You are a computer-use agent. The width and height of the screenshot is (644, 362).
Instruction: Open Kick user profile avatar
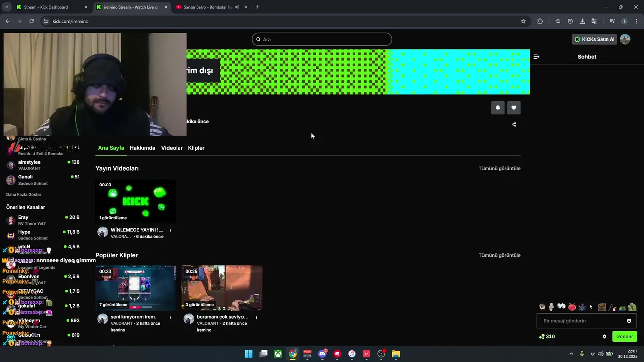tap(625, 39)
